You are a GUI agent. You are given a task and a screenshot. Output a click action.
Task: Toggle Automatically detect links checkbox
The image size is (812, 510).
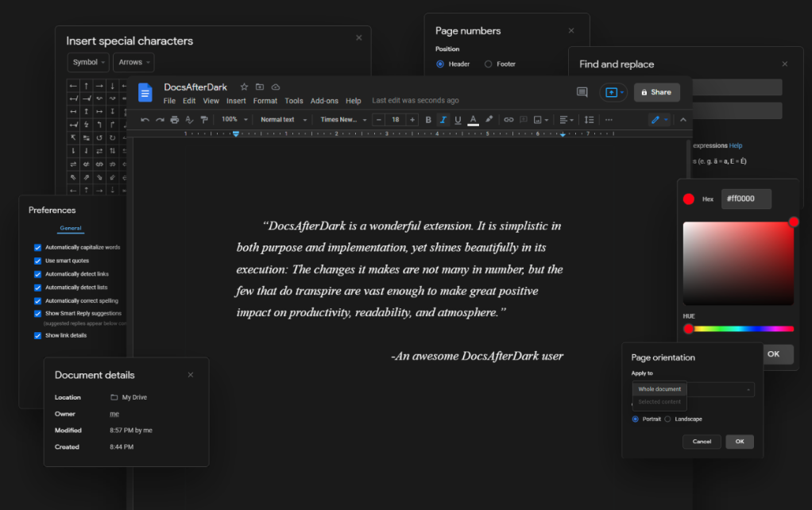(x=38, y=274)
